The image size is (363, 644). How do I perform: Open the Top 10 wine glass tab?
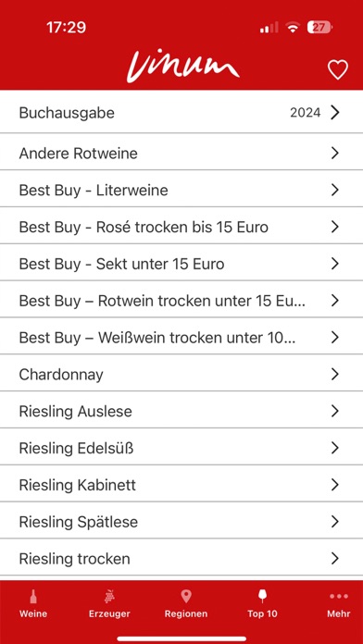click(x=262, y=603)
